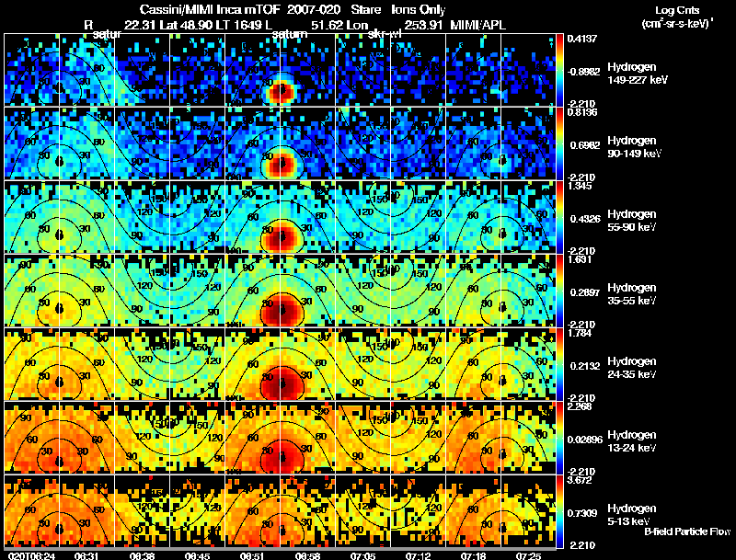Viewport: 736px width, 560px height.
Task: Pick the 0.2897 color scale value
Action: (x=583, y=292)
